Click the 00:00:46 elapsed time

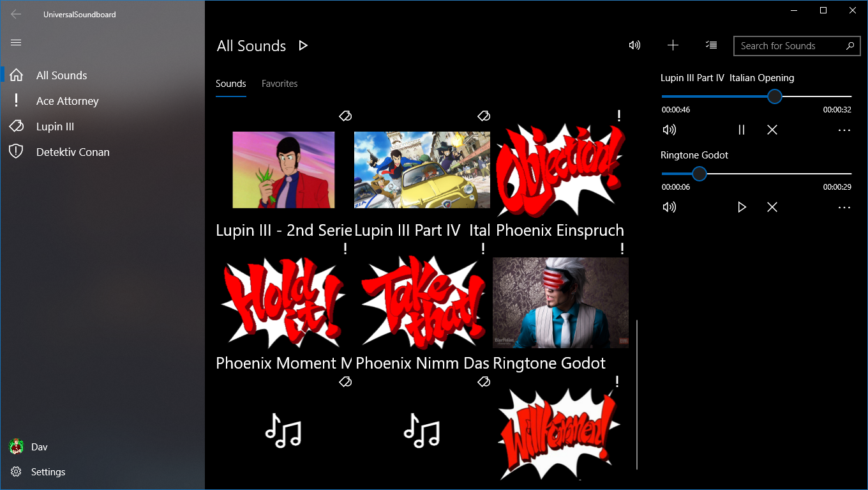pyautogui.click(x=676, y=110)
